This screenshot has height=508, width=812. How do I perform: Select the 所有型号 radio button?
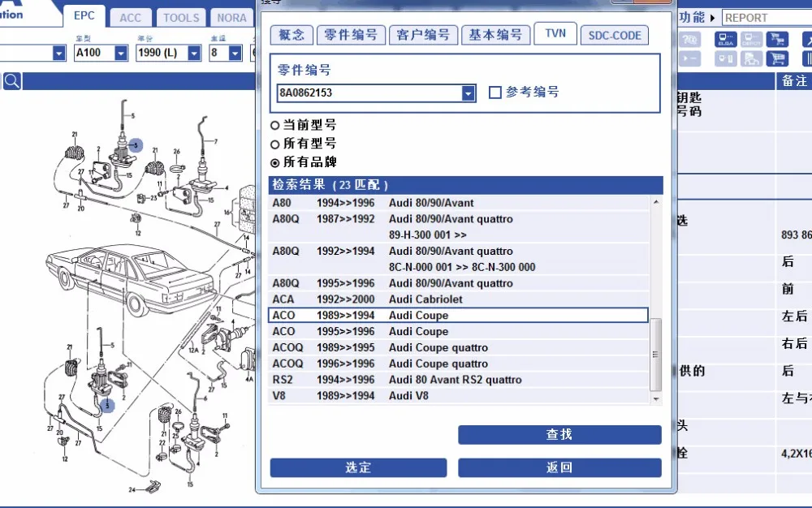pyautogui.click(x=275, y=144)
